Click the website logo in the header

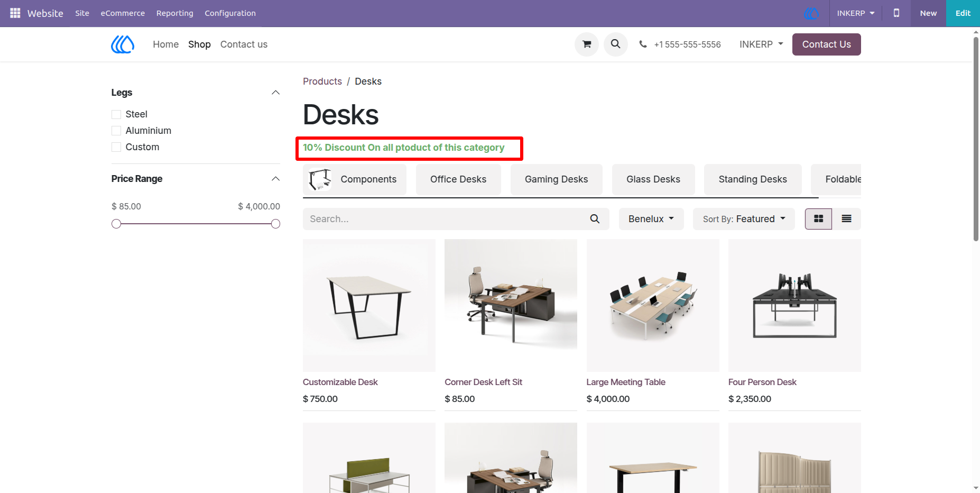point(123,44)
